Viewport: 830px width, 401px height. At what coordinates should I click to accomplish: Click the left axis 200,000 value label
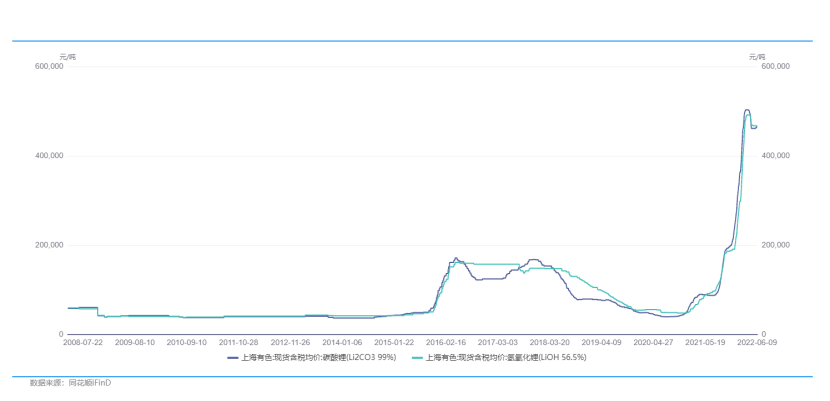tap(51, 245)
